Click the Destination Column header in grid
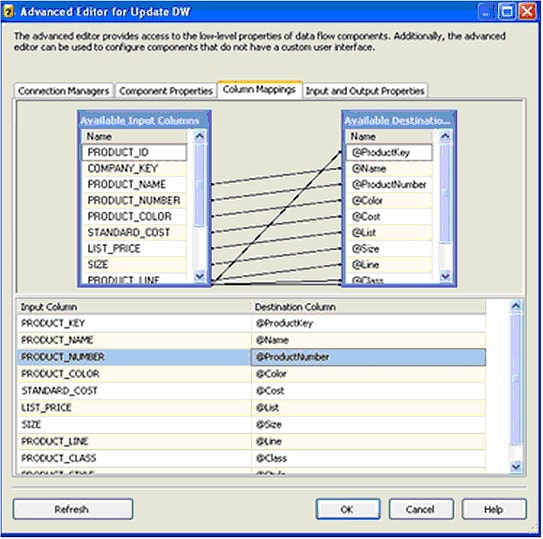 click(368, 307)
